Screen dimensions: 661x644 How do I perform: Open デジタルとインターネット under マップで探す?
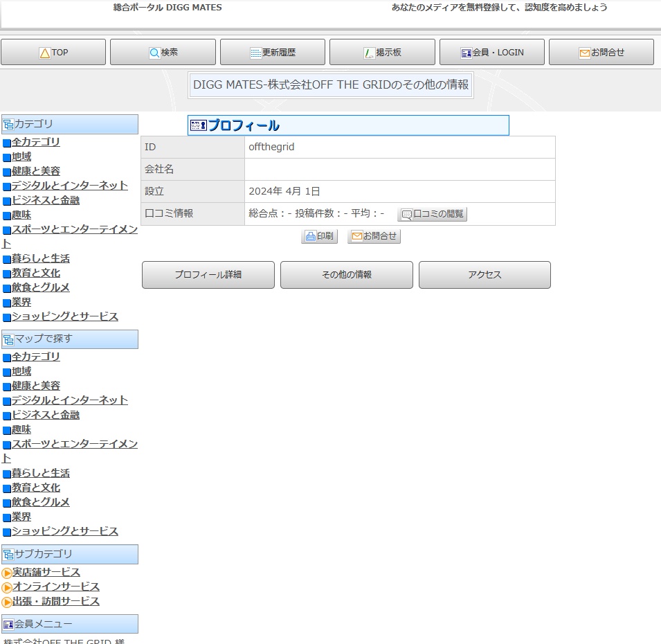[x=69, y=400]
